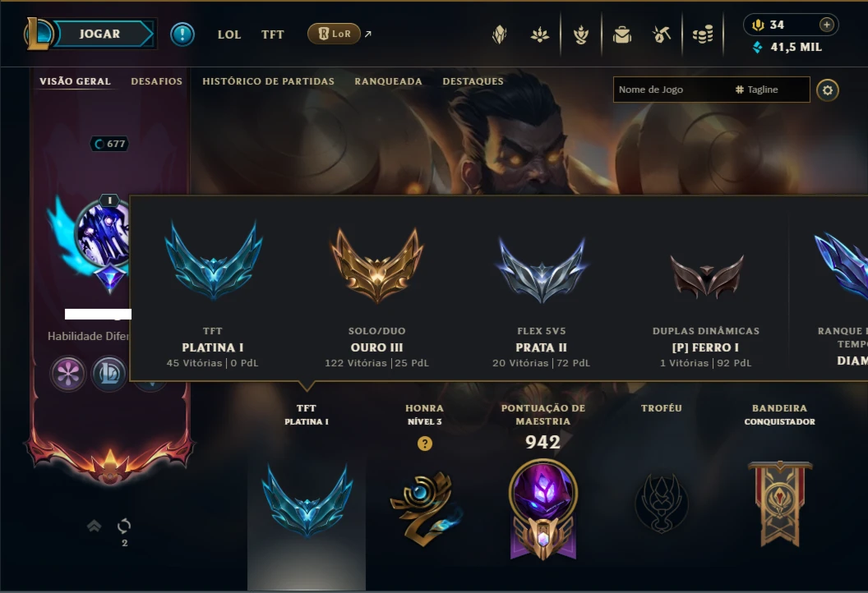Click the profile settings gear icon

point(828,90)
